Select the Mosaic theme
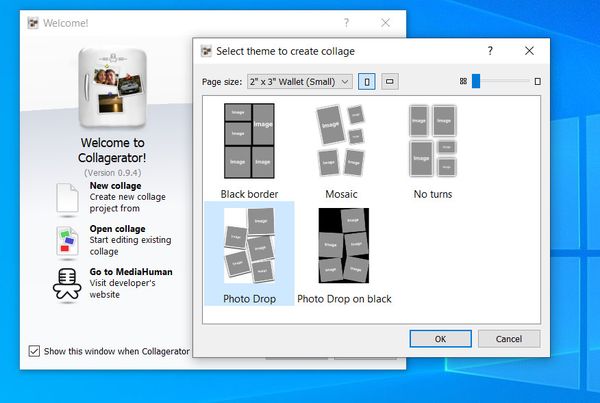The image size is (600, 403). [x=341, y=151]
